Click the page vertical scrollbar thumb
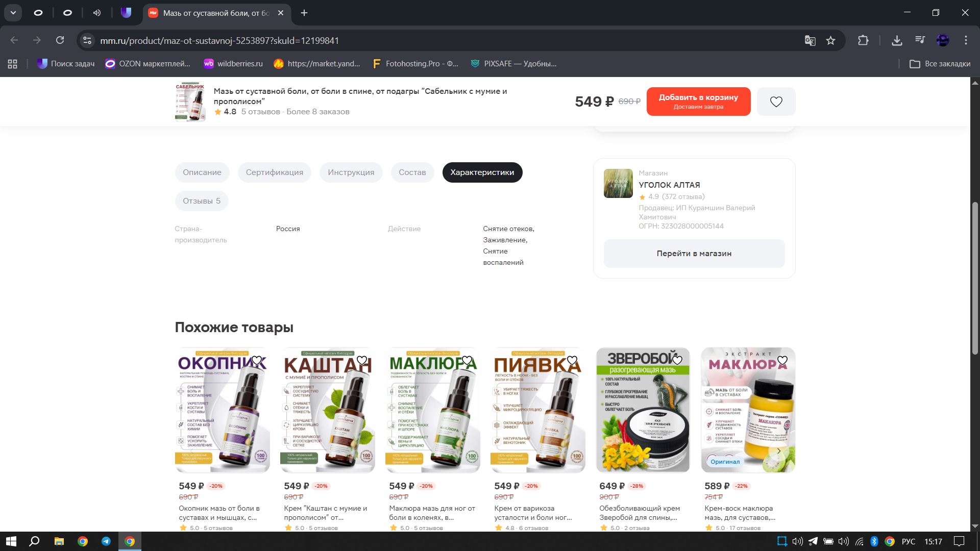Image resolution: width=980 pixels, height=551 pixels. [x=975, y=278]
